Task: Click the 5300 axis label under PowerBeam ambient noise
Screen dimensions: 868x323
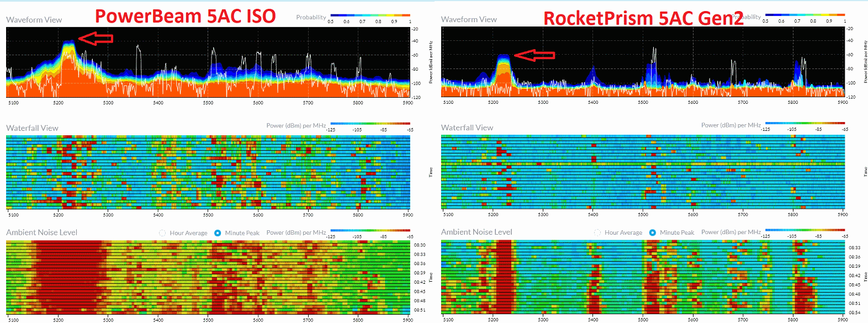Action: click(x=108, y=320)
